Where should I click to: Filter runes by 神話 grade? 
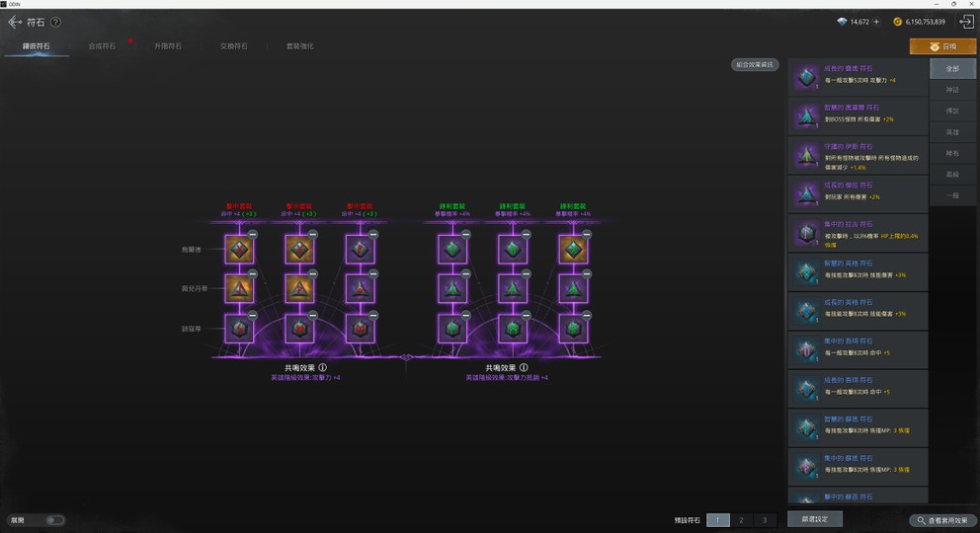coord(952,90)
